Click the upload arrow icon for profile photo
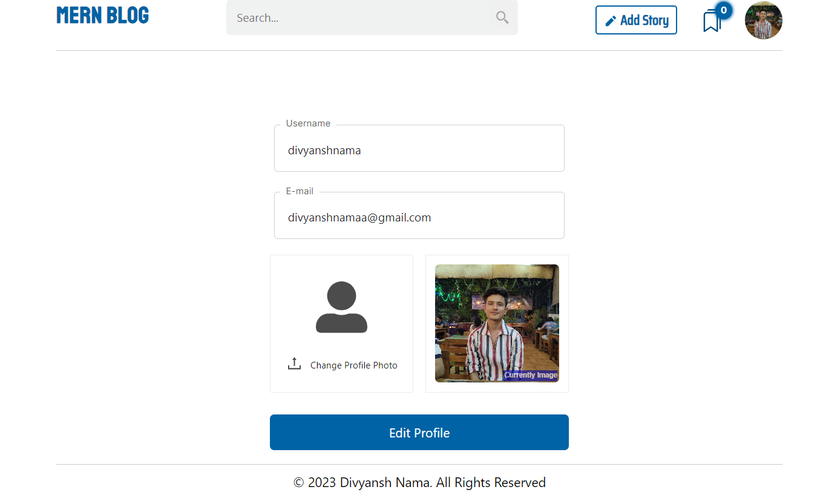 coord(294,362)
